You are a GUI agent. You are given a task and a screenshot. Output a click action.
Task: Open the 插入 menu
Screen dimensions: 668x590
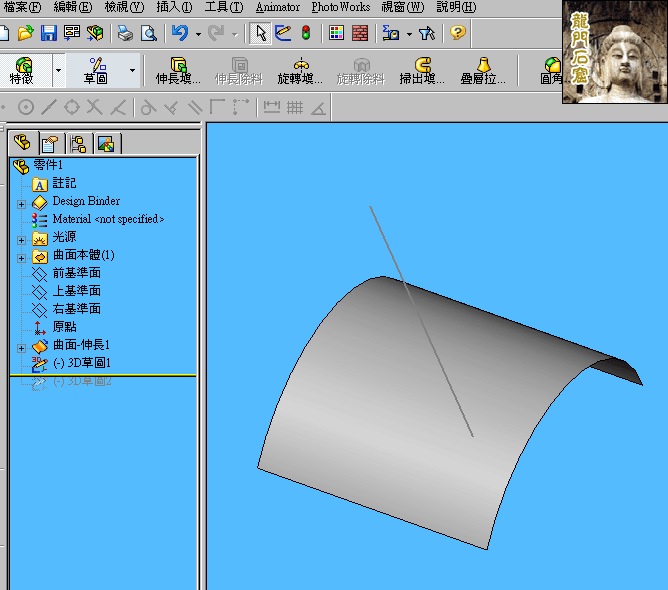tap(172, 7)
